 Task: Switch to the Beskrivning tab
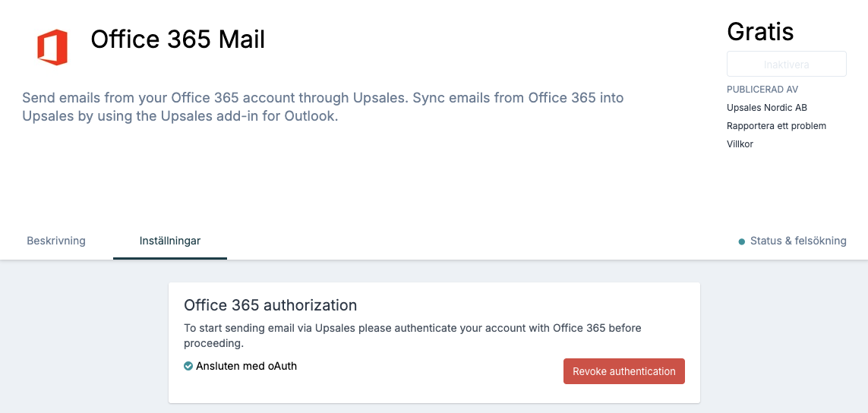(x=56, y=241)
